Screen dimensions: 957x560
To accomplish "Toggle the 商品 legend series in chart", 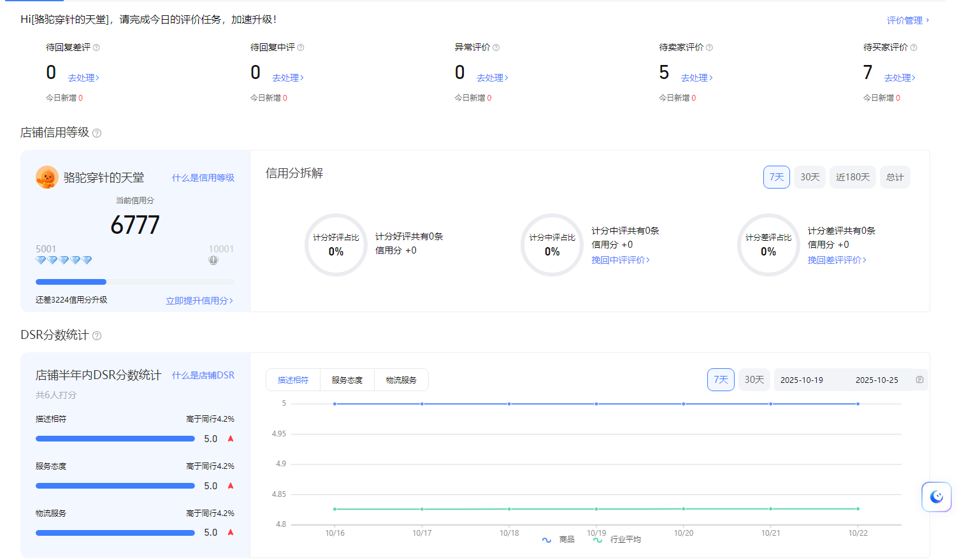I will click(x=559, y=540).
